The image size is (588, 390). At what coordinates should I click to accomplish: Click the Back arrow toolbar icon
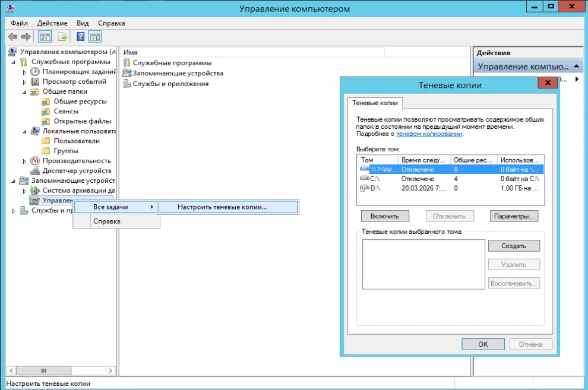12,37
